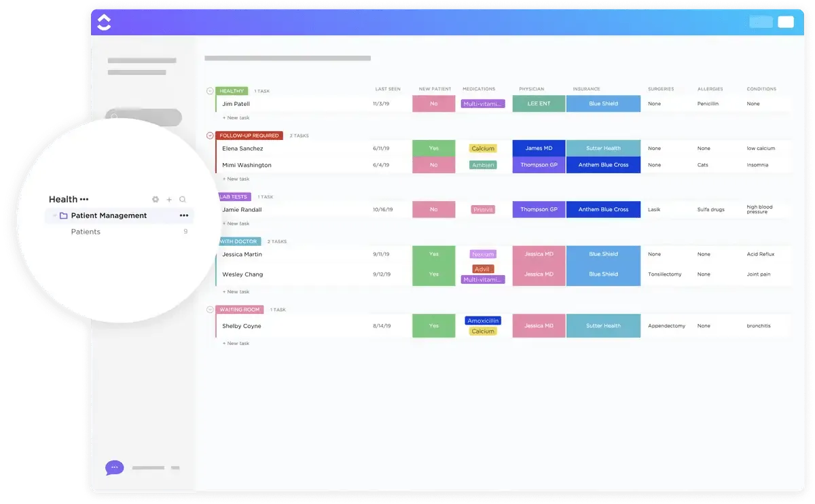Click the Lab Tests status label

234,197
